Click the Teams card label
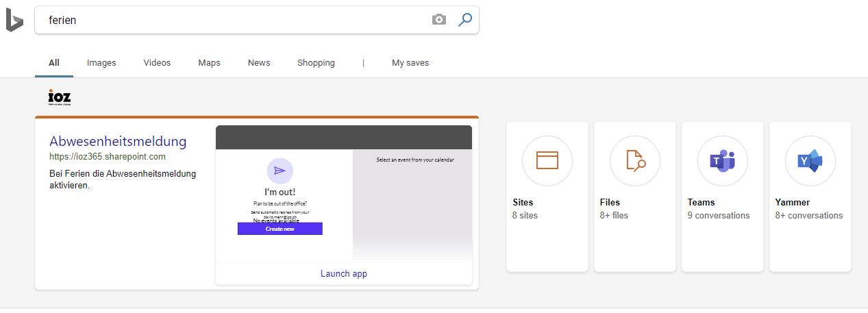The width and height of the screenshot is (868, 313). pyautogui.click(x=701, y=202)
